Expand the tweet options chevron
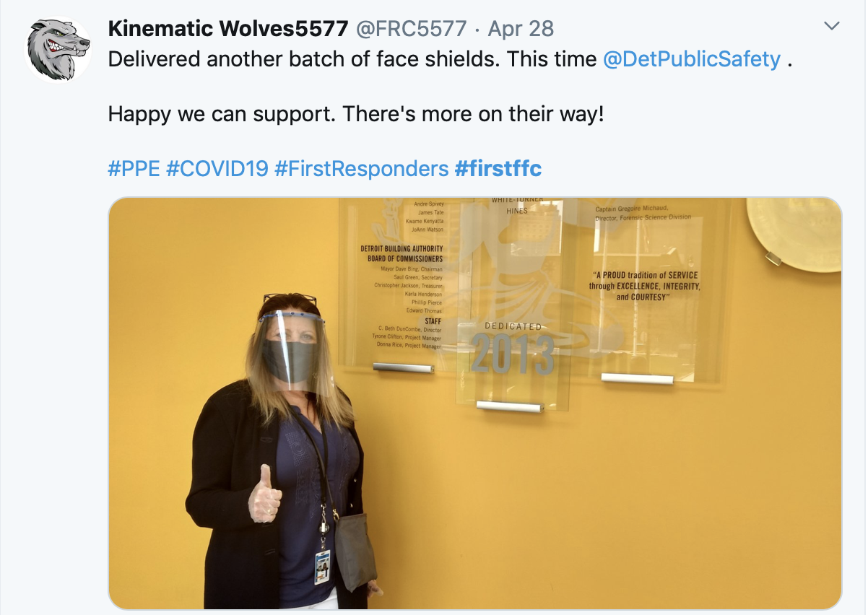 coord(832,27)
